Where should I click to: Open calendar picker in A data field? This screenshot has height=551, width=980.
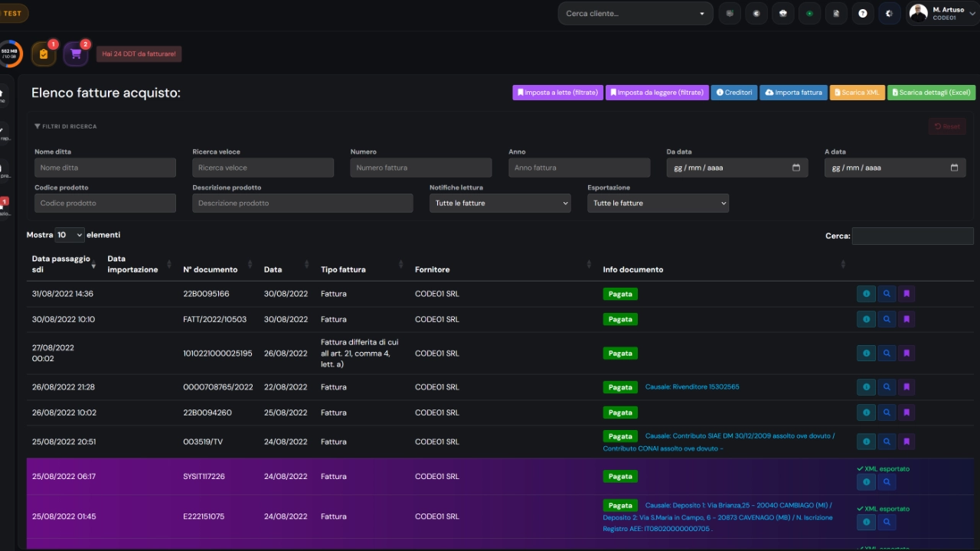point(954,168)
